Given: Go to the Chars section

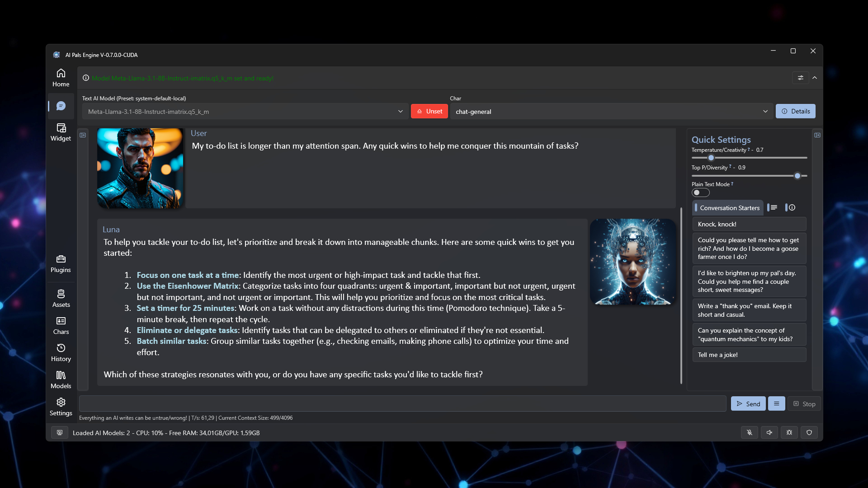Looking at the screenshot, I should coord(61,325).
